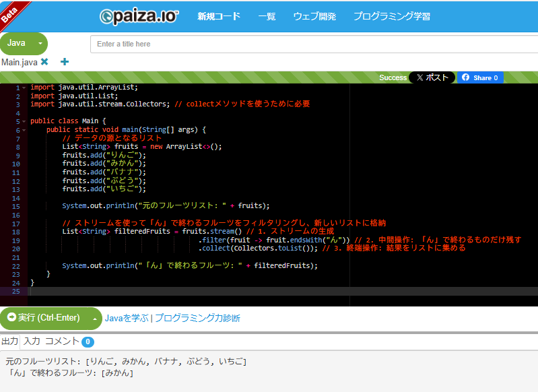The height and width of the screenshot is (392, 538).
Task: Share the code via X ポスト button
Action: pos(432,77)
